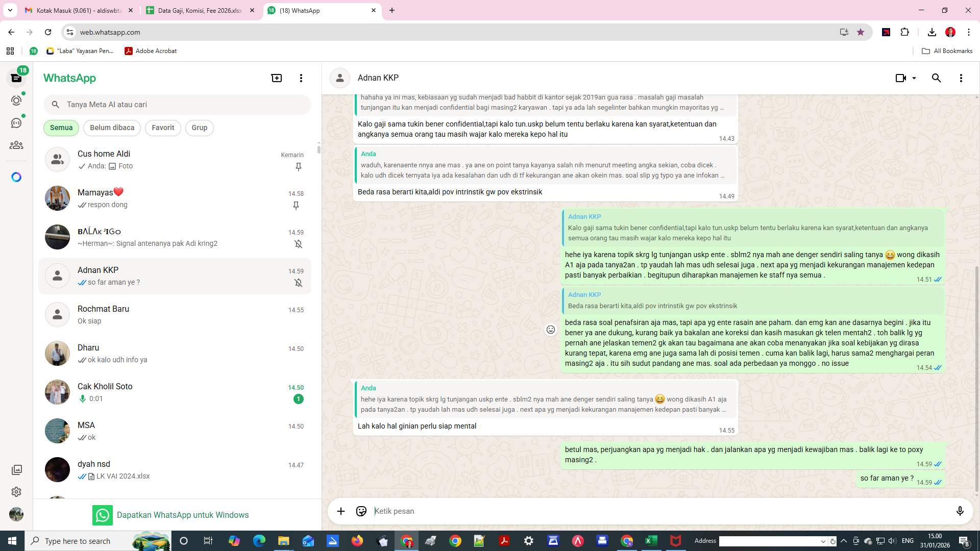Enable the Favorit chat filter
The height and width of the screenshot is (551, 980).
(162, 128)
